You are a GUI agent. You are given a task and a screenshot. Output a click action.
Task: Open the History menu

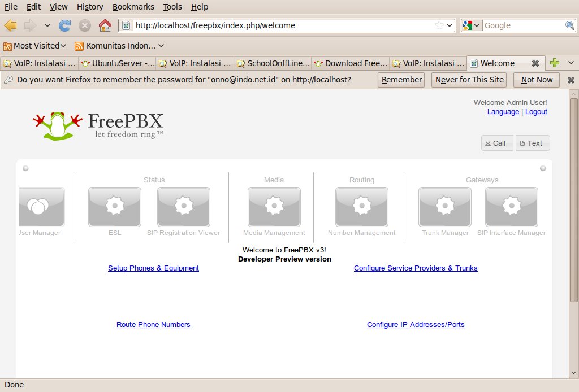point(90,7)
